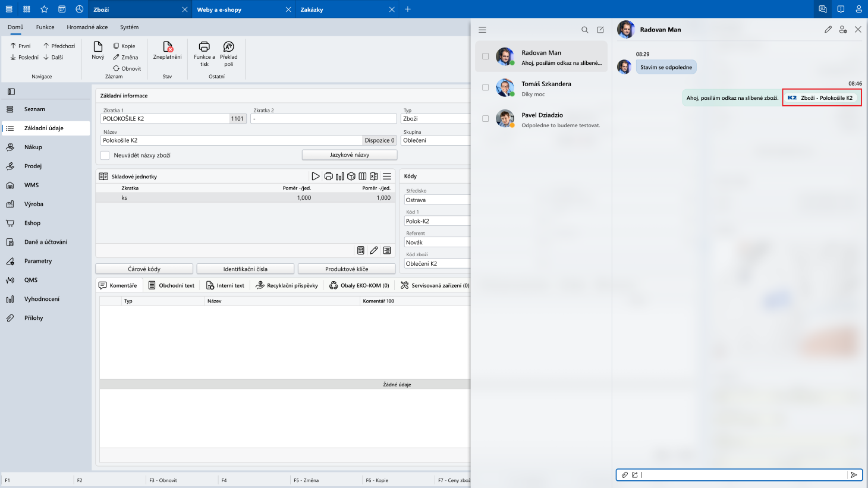Screen dimensions: 868x488
Task: Open the bar chart icon in Skladové jednotky
Action: [340, 177]
